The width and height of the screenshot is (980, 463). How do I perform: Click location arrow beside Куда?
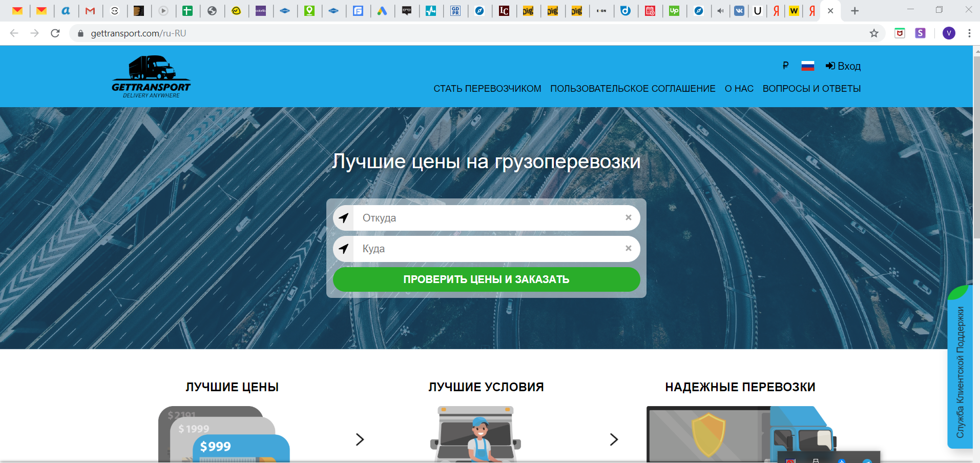[x=344, y=249]
